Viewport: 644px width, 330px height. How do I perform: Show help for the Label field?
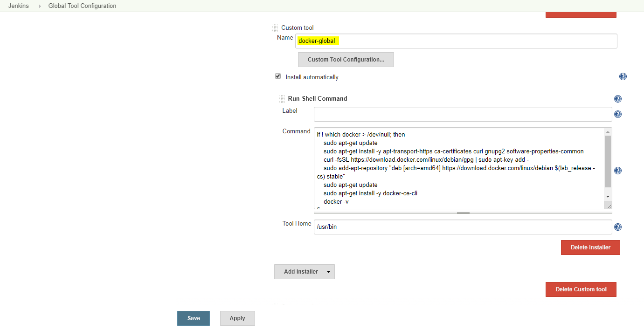[x=618, y=114]
